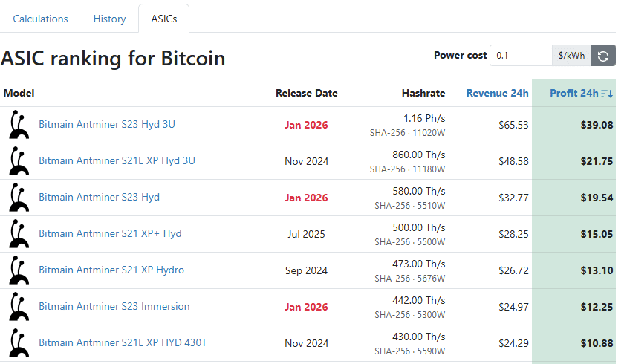Click the $/kWh unit label
The image size is (627, 364).
coord(571,56)
